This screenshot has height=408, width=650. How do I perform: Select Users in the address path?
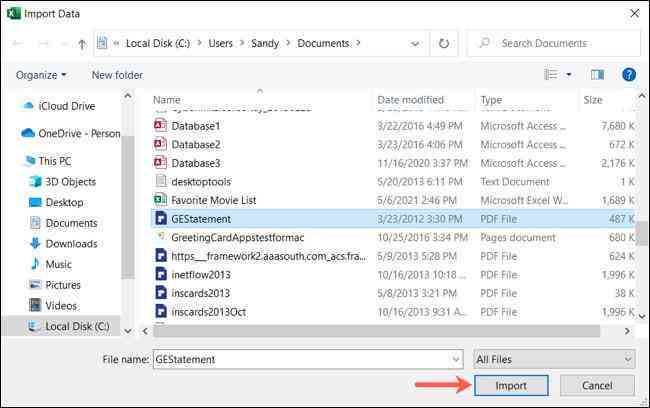click(x=221, y=43)
